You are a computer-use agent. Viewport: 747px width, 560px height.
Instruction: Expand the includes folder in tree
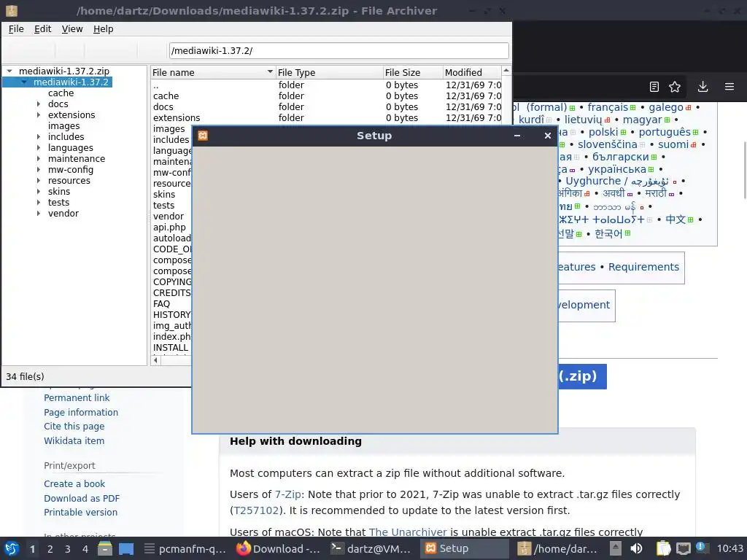39,136
